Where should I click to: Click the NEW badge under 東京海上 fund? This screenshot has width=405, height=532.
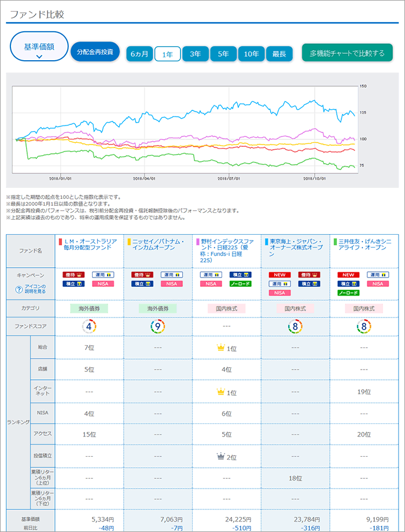(x=279, y=275)
